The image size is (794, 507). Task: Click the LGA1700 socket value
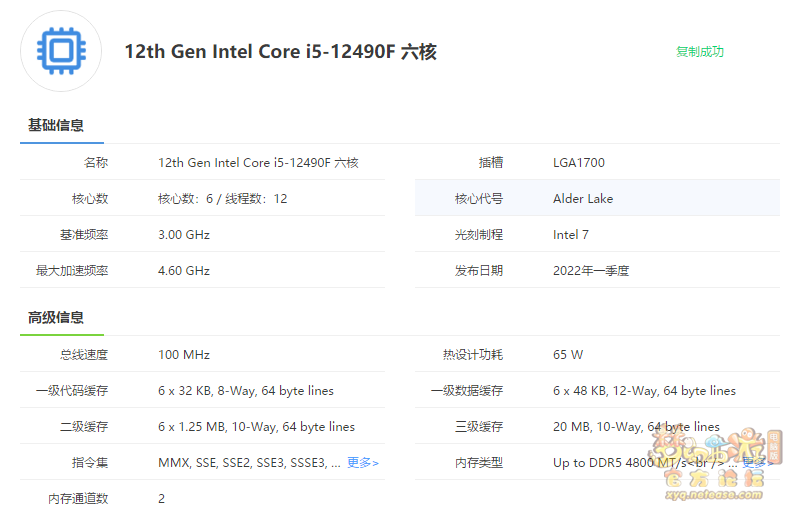tap(579, 163)
